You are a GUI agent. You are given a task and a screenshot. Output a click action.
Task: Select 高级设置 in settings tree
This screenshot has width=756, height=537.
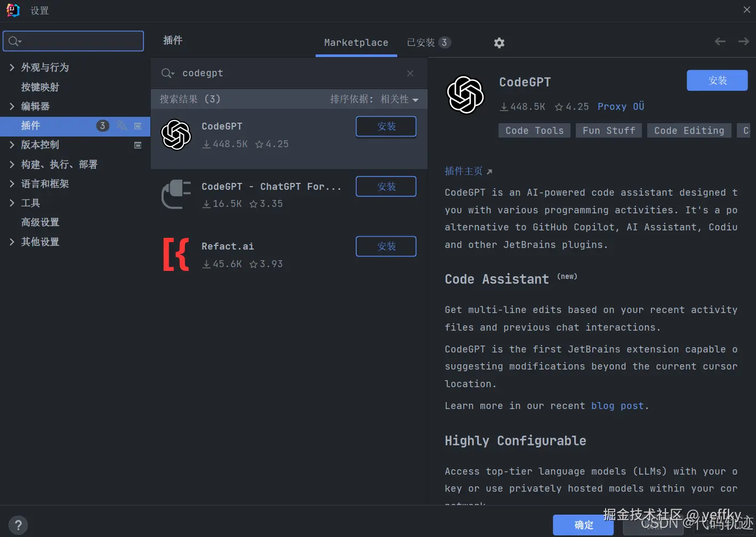(40, 222)
